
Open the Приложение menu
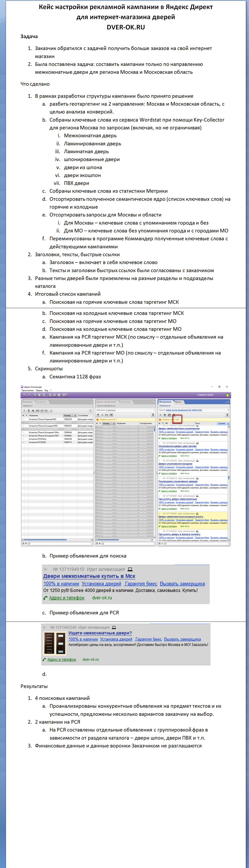(x=28, y=390)
